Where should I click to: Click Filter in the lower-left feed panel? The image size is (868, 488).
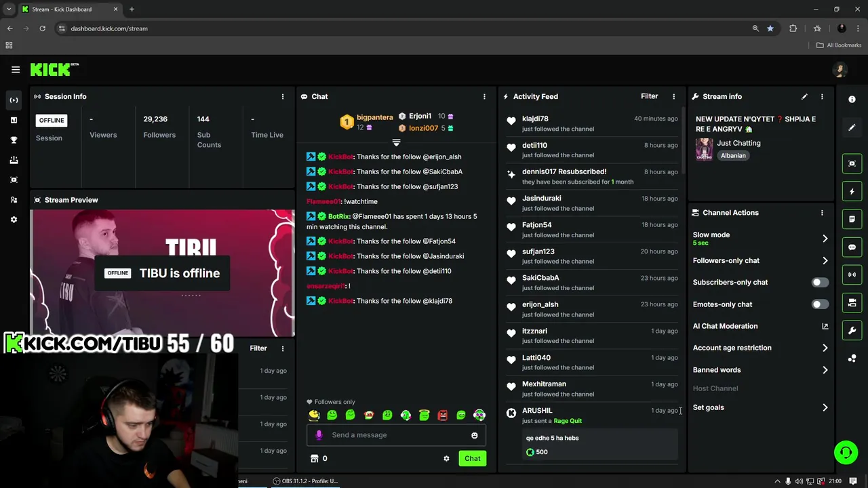tap(258, 348)
